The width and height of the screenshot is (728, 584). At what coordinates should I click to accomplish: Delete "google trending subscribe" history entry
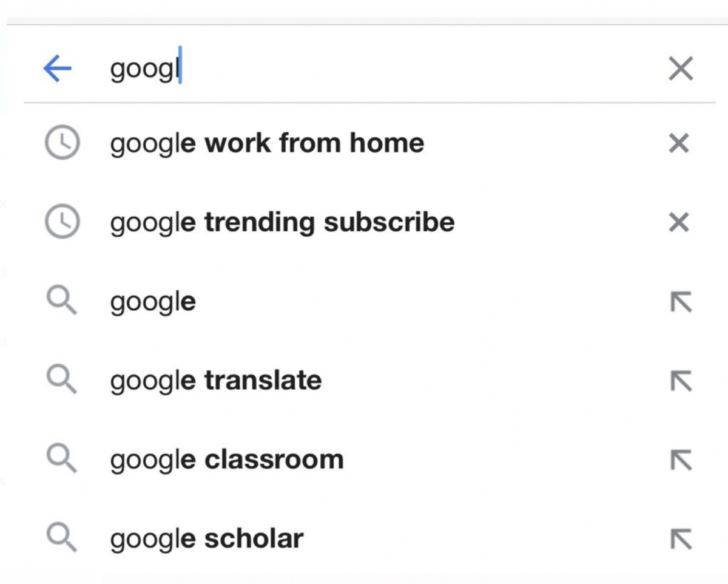click(x=679, y=223)
